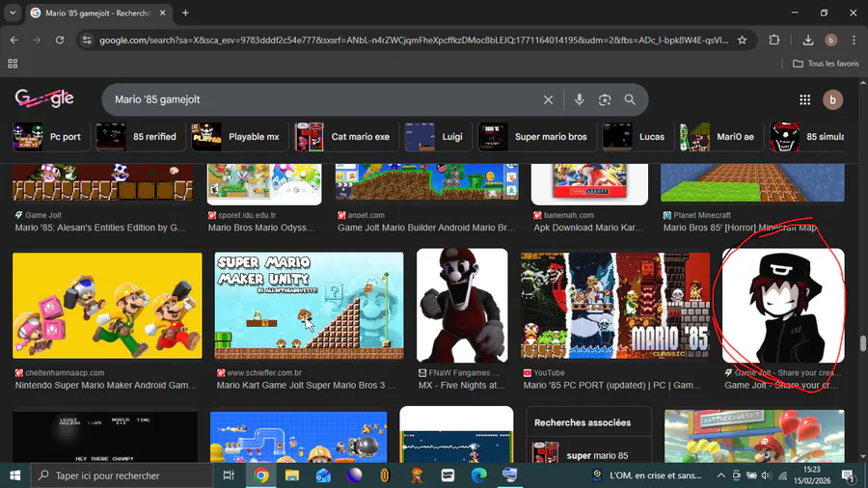Submit search with magnifying glass icon

(x=630, y=99)
